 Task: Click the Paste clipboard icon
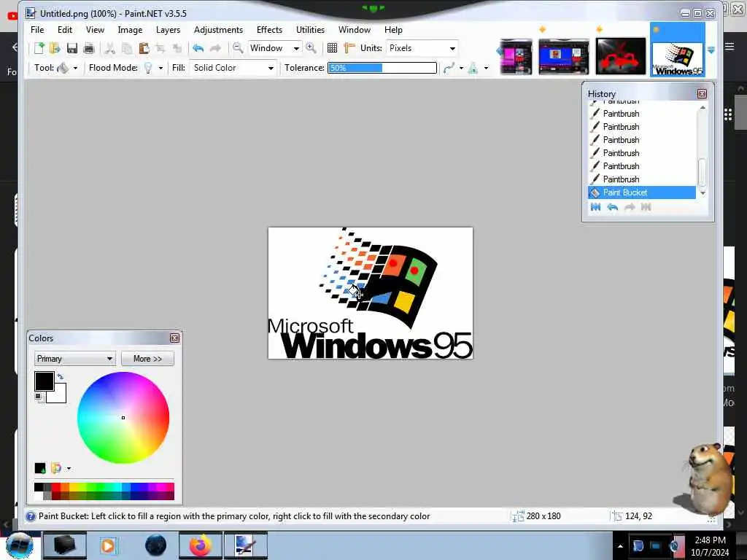[x=144, y=48]
